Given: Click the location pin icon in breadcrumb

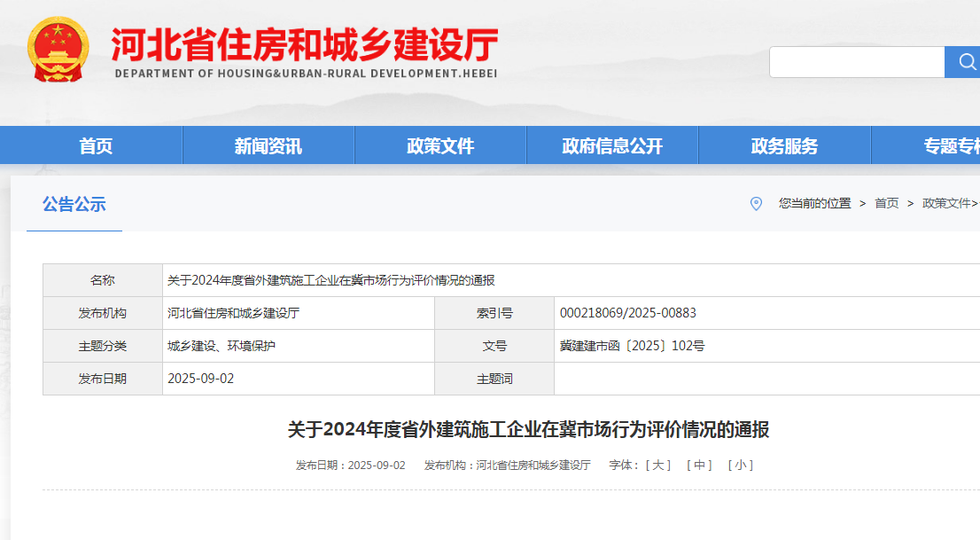Looking at the screenshot, I should pyautogui.click(x=756, y=204).
